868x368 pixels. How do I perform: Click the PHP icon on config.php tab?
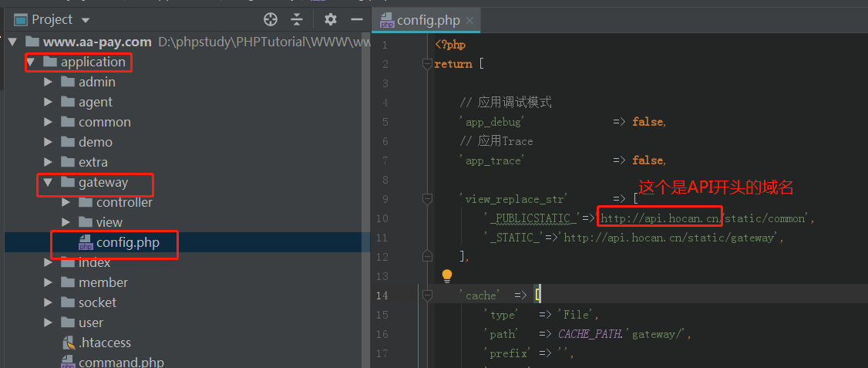click(387, 21)
